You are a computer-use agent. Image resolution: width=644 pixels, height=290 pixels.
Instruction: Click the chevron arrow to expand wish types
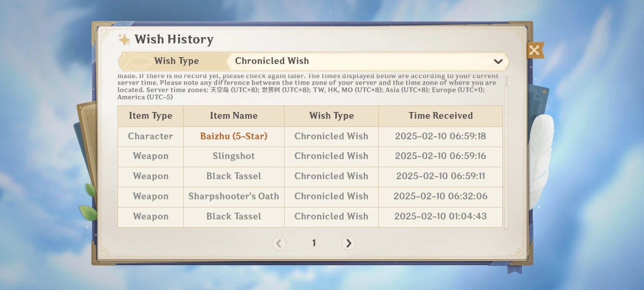pos(498,61)
